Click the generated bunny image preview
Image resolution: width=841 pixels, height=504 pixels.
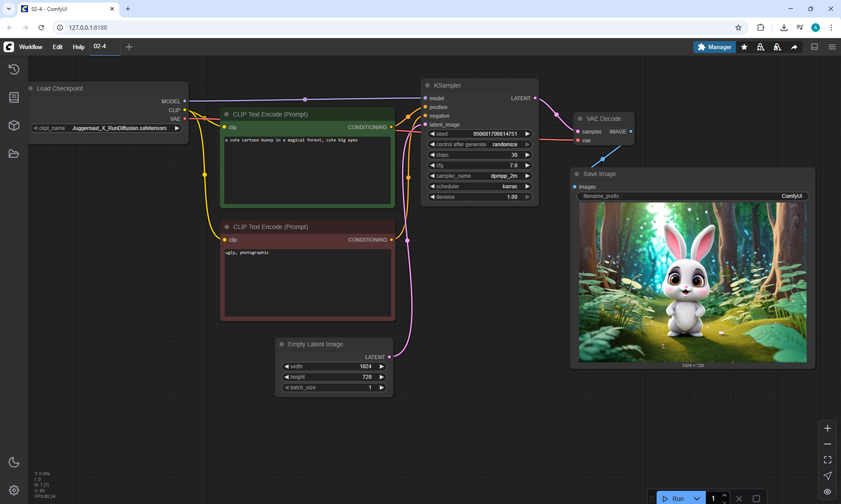click(x=693, y=282)
